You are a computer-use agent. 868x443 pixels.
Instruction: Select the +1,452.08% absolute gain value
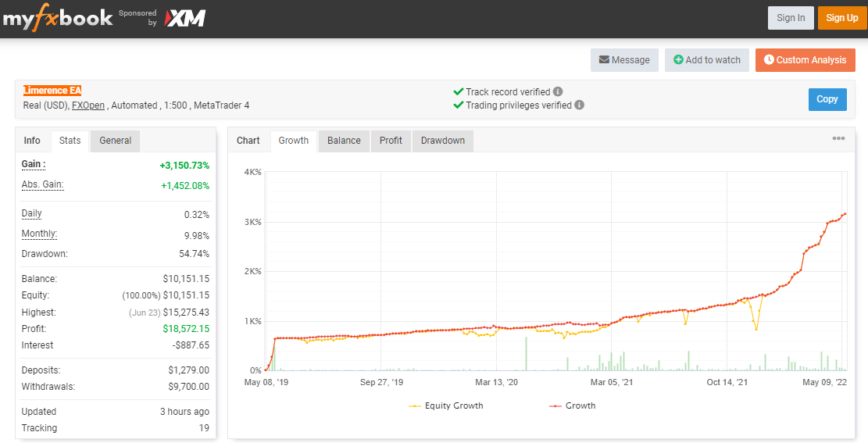(185, 186)
